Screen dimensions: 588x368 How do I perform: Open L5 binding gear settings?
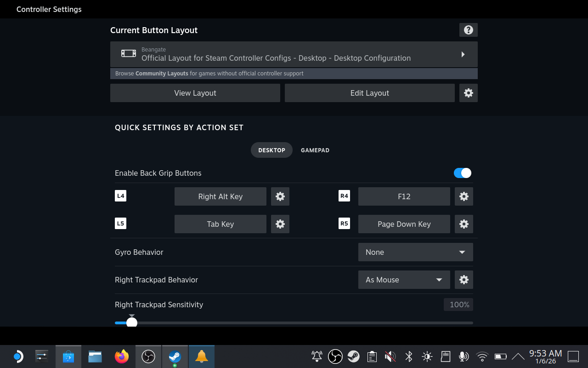pyautogui.click(x=280, y=224)
